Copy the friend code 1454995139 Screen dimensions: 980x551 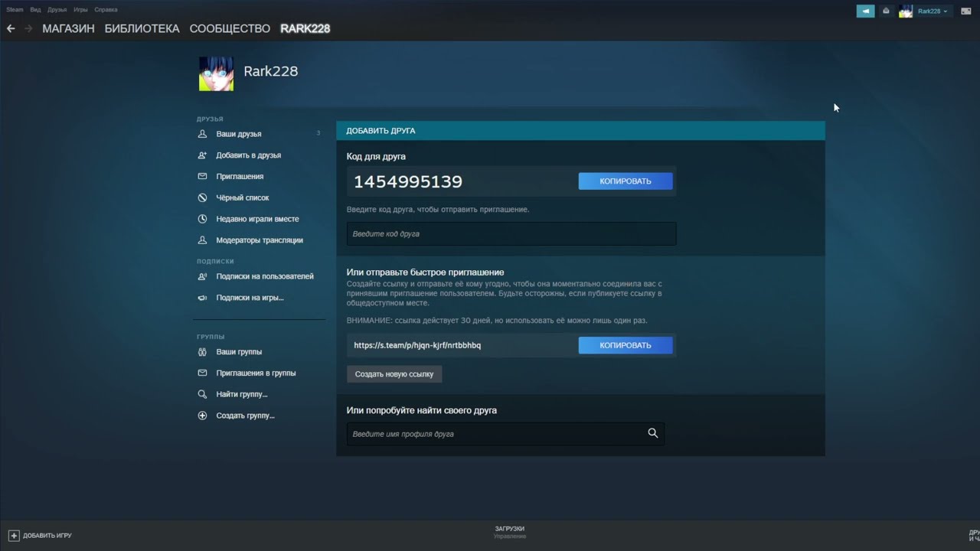click(x=626, y=181)
